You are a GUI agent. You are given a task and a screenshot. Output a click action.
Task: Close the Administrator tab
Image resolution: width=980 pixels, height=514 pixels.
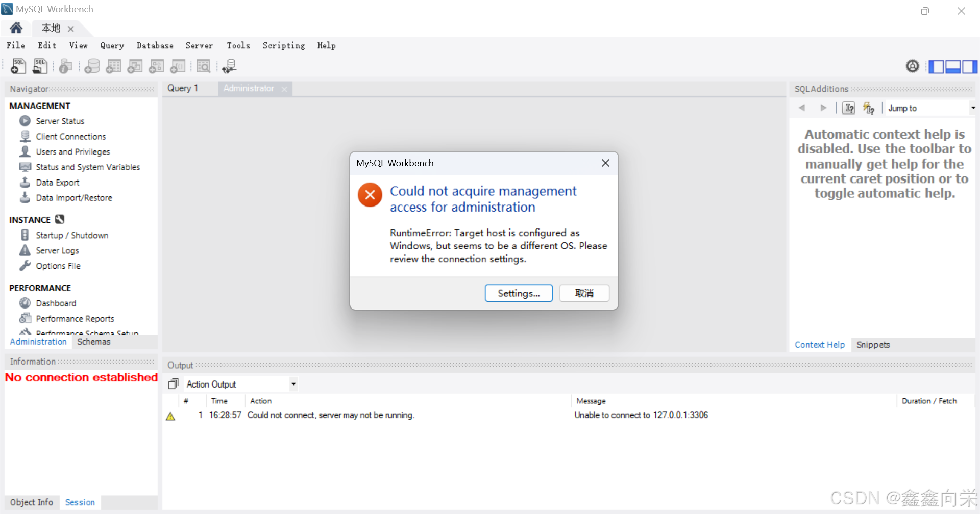click(284, 89)
